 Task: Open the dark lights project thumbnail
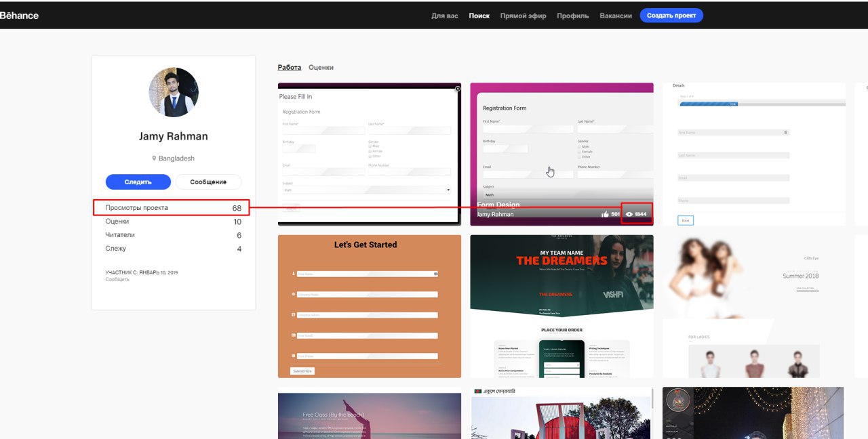click(754, 413)
